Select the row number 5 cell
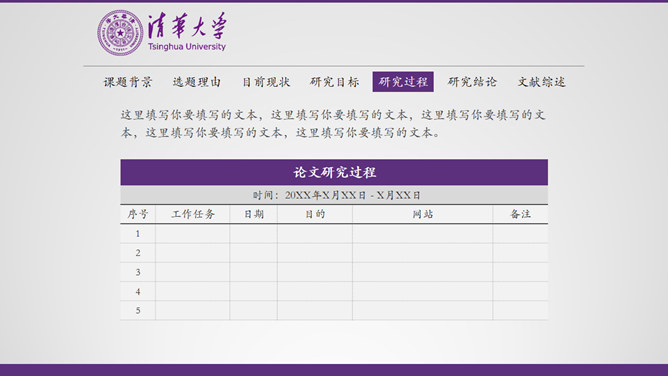 point(138,310)
